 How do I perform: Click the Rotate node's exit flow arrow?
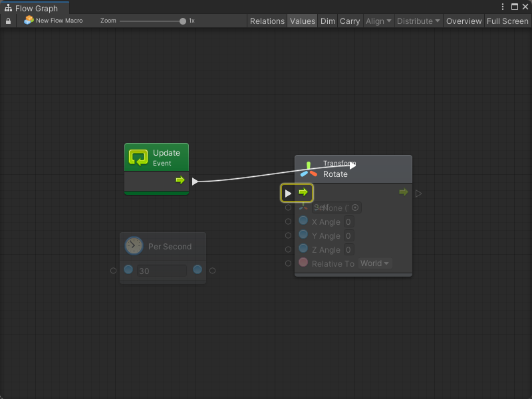pos(403,193)
